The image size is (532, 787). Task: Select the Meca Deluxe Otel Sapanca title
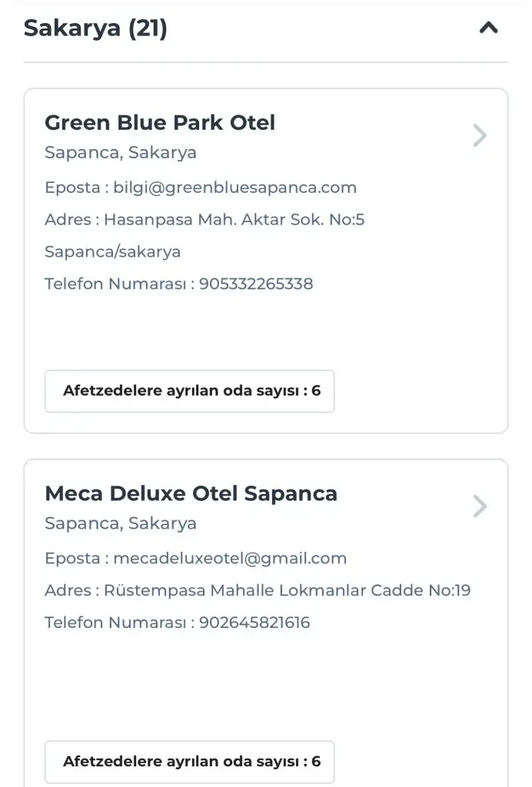pyautogui.click(x=191, y=493)
